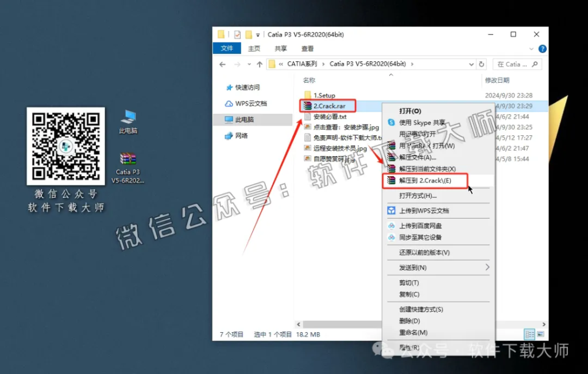Open the Quick Access Toolbar customize dropdown
The width and height of the screenshot is (588, 374).
tap(257, 34)
